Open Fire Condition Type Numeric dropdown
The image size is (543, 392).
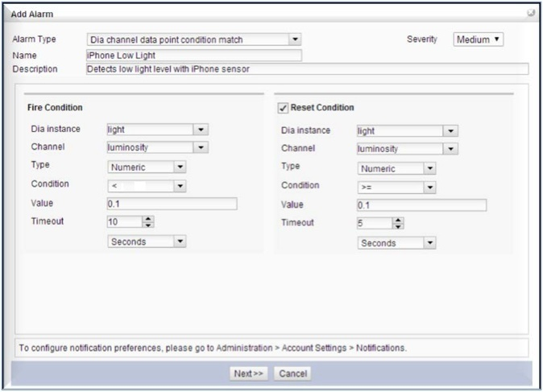click(180, 167)
